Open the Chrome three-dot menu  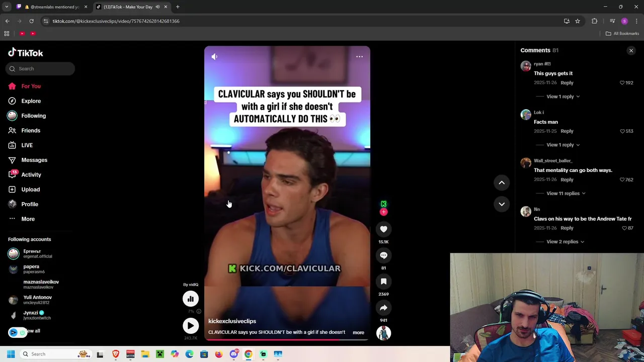(x=636, y=21)
